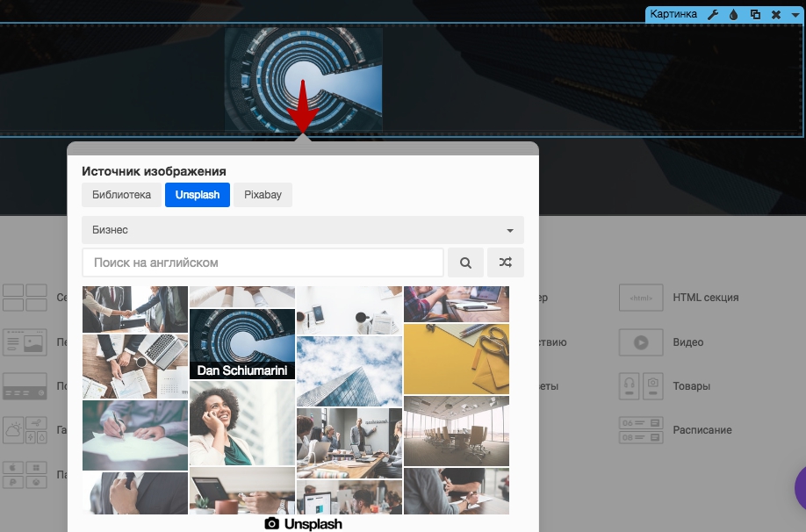The height and width of the screenshot is (532, 806).
Task: Select the handshake business photo thumbnail
Action: click(x=135, y=309)
